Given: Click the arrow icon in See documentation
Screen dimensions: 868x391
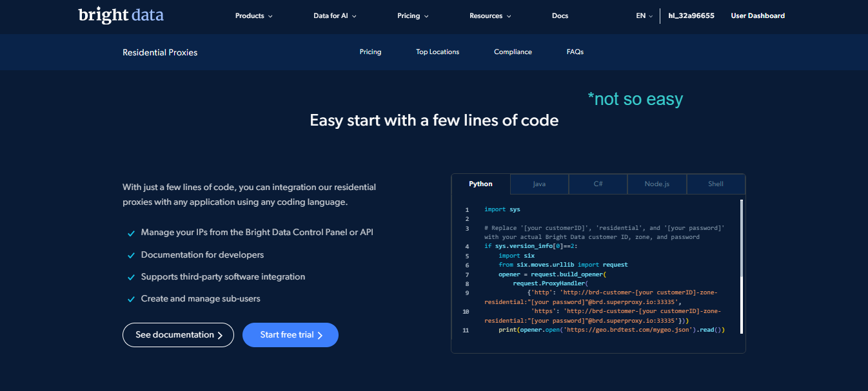Looking at the screenshot, I should tap(220, 336).
